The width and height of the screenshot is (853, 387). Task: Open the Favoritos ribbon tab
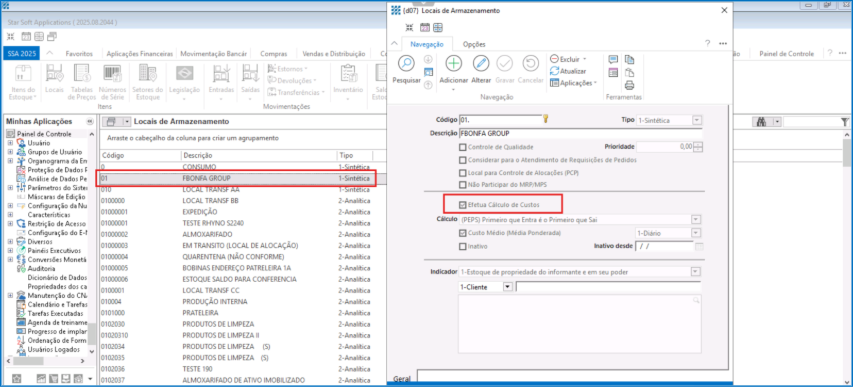click(79, 54)
